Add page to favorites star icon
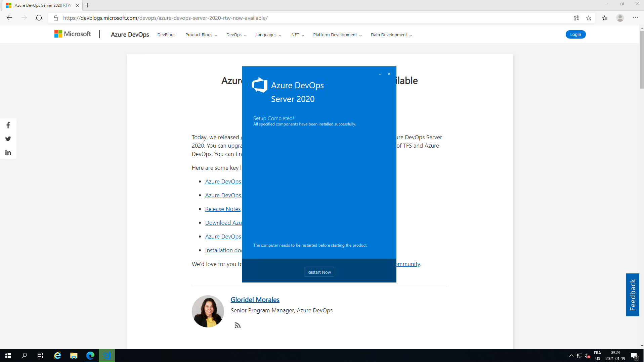644x362 pixels. pyautogui.click(x=589, y=18)
